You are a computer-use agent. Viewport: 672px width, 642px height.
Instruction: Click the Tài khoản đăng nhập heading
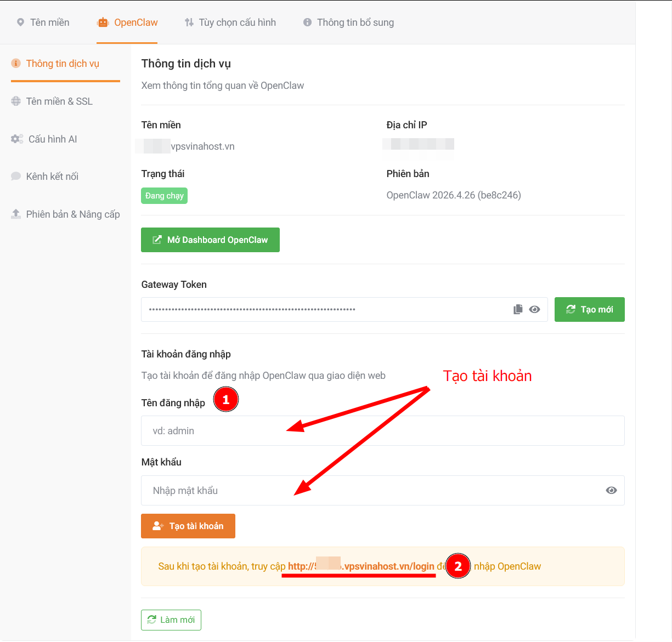(x=186, y=354)
